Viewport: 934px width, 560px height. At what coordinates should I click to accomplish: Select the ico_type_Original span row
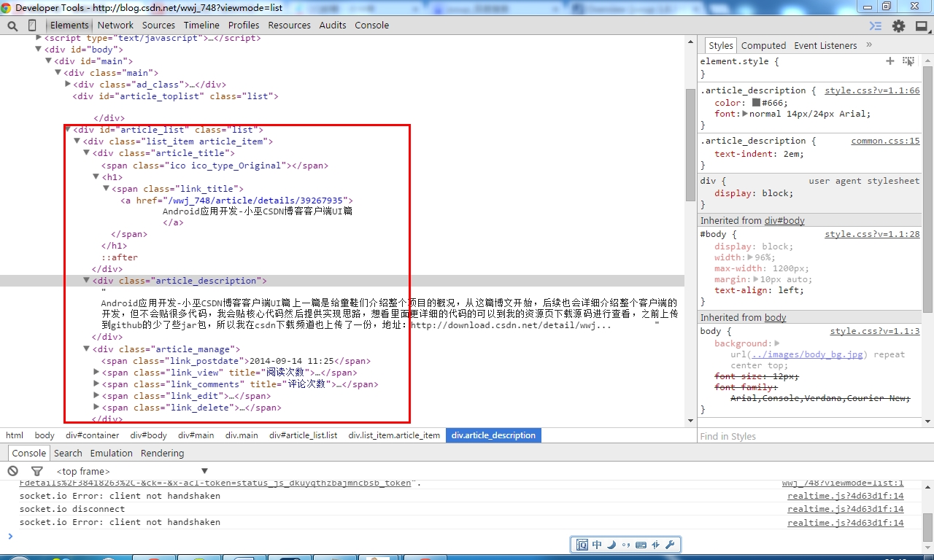pyautogui.click(x=215, y=166)
